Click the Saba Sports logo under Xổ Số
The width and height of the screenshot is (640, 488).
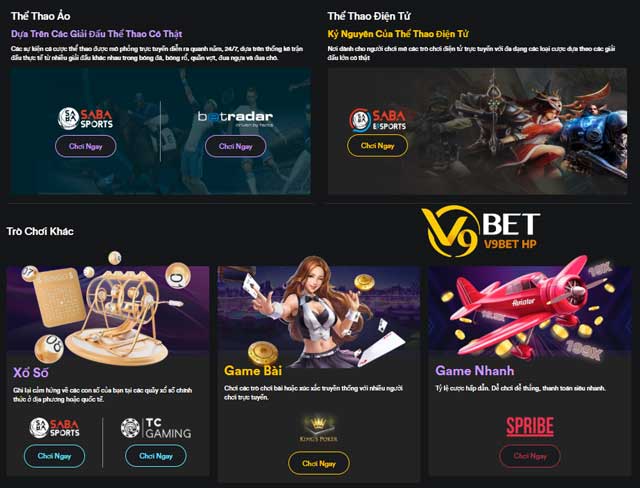55,428
